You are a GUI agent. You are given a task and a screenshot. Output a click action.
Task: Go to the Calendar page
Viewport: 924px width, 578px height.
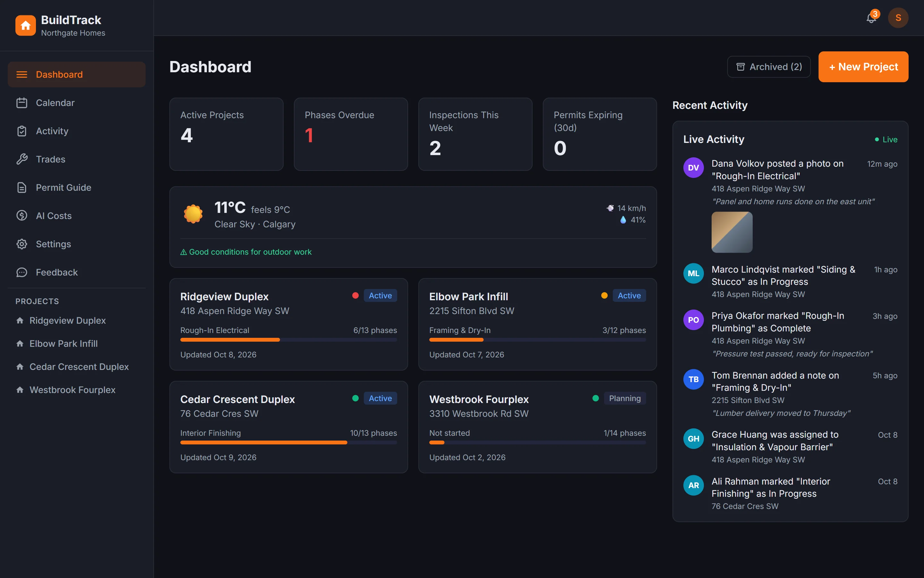pyautogui.click(x=76, y=103)
